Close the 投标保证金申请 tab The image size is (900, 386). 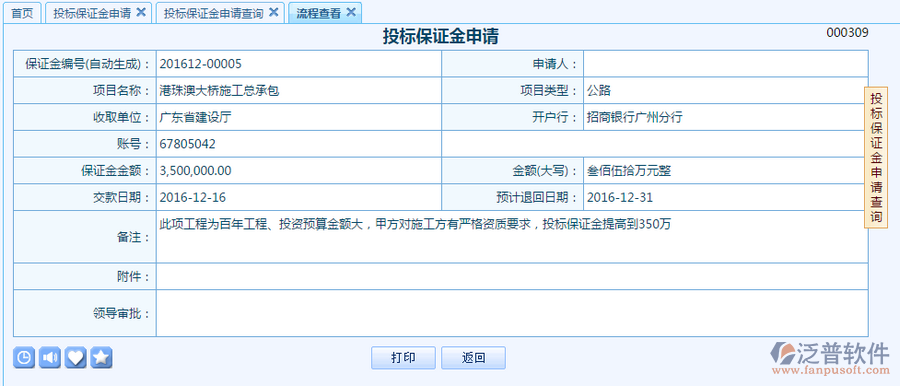click(x=141, y=12)
